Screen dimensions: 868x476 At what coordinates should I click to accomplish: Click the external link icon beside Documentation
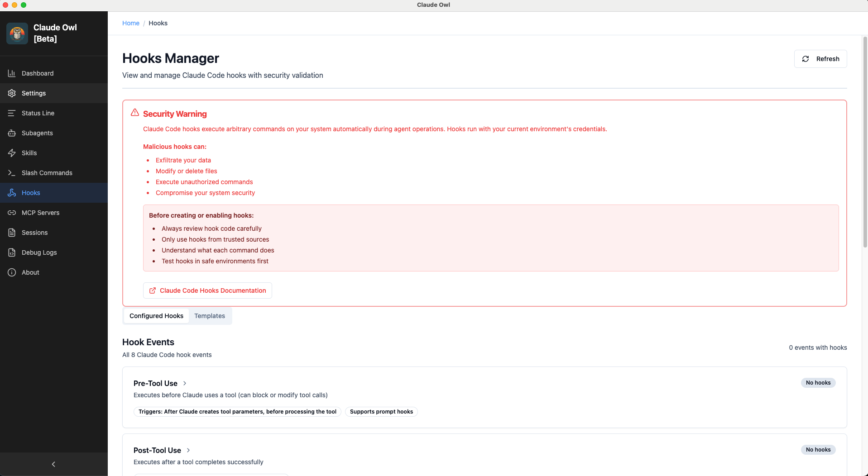153,290
